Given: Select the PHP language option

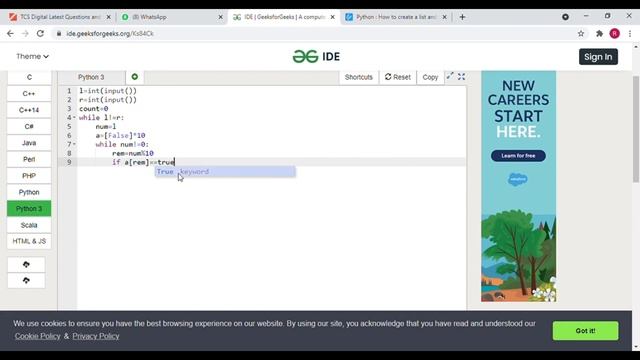Looking at the screenshot, I should click(29, 176).
